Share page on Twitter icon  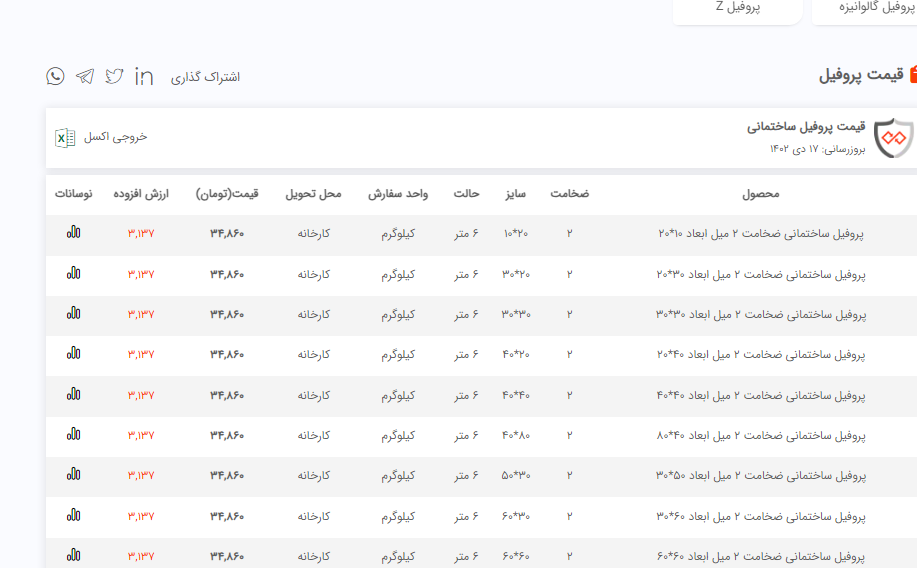[115, 76]
